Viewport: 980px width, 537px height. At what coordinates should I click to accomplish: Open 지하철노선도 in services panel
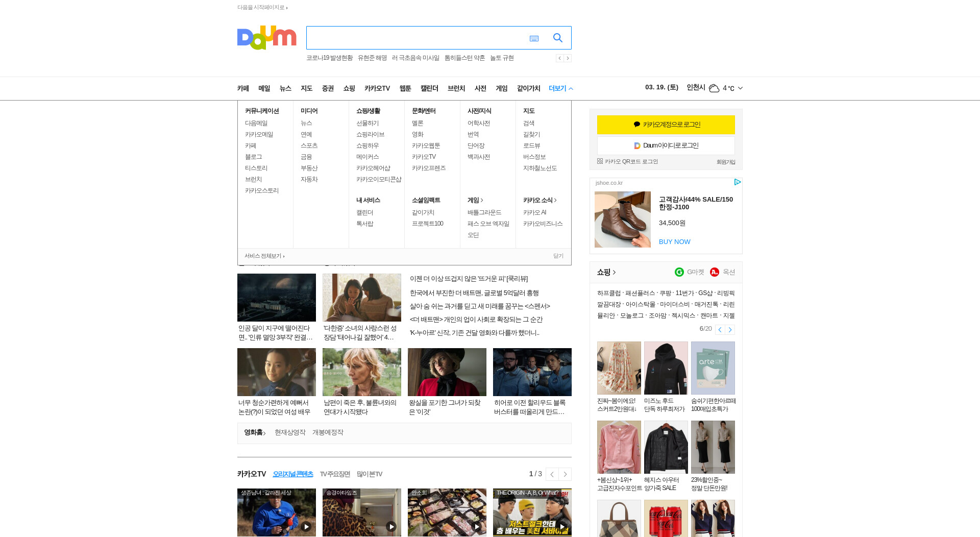tap(540, 168)
